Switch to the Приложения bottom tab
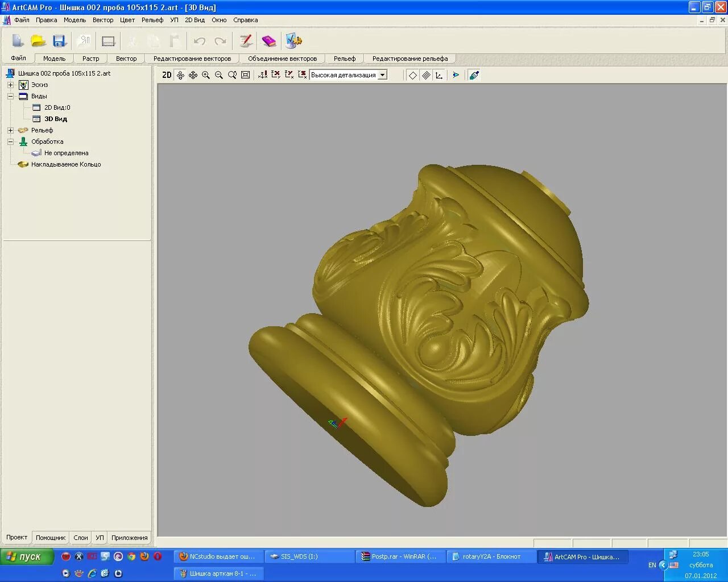The image size is (728, 582). (x=130, y=538)
